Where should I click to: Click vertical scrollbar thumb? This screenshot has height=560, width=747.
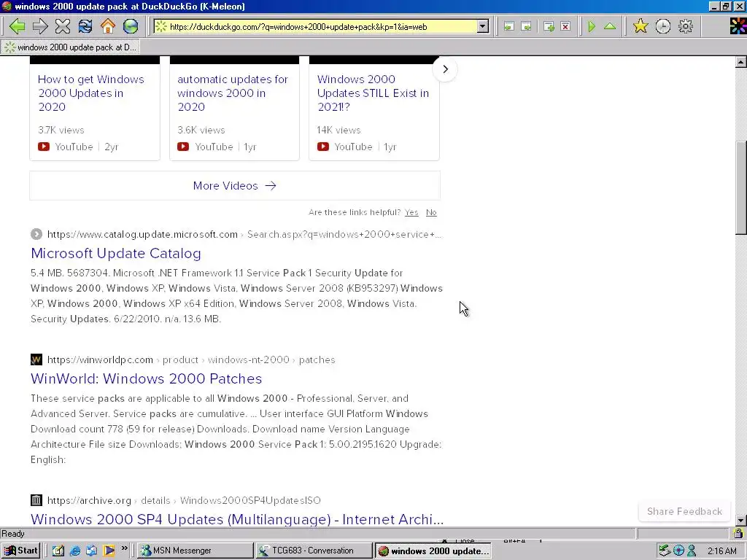tap(741, 187)
